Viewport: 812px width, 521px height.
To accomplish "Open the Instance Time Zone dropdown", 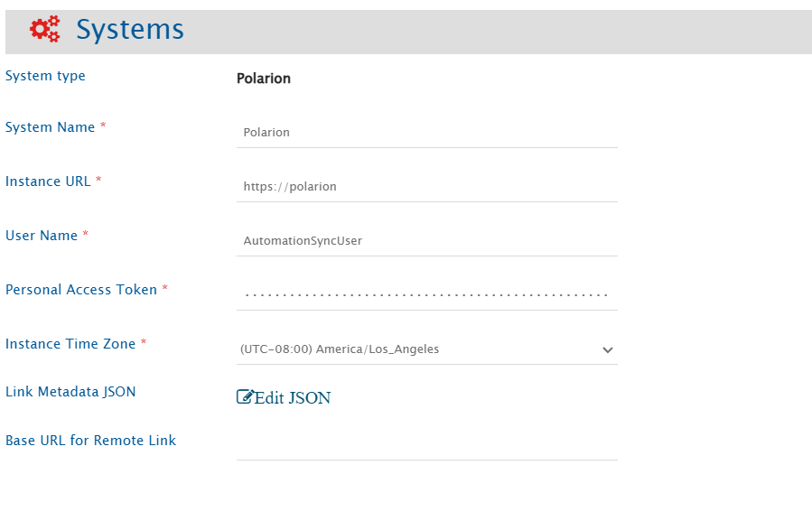I will click(415, 349).
